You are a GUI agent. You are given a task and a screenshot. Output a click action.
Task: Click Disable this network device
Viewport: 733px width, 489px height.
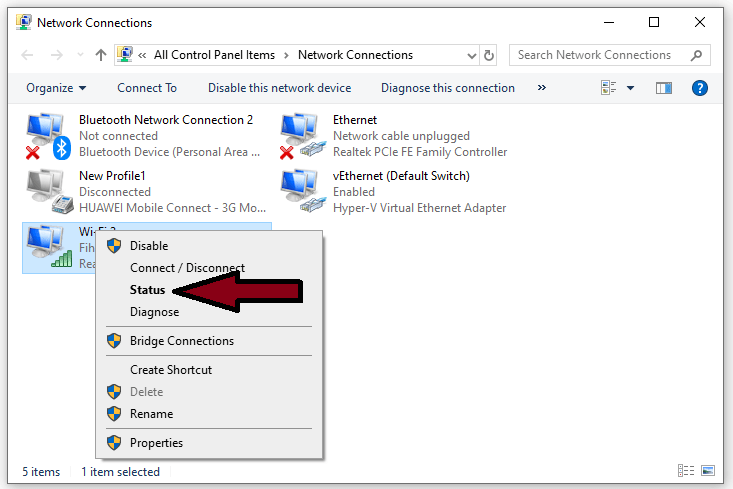coord(279,88)
